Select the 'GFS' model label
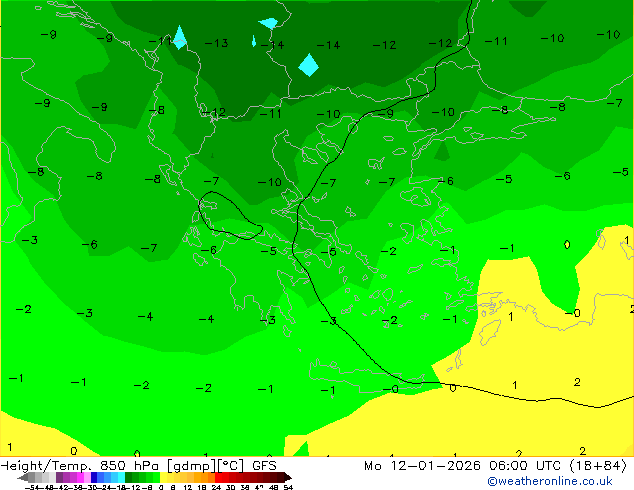This screenshot has height=490, width=634. pyautogui.click(x=264, y=466)
